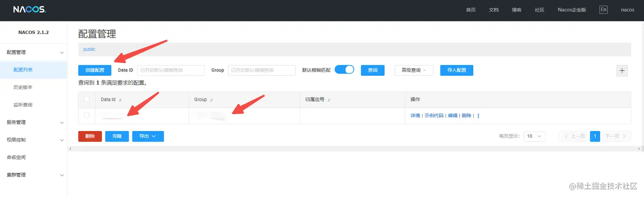The image size is (644, 197).
Task: Select page 1 in pagination
Action: [x=595, y=136]
